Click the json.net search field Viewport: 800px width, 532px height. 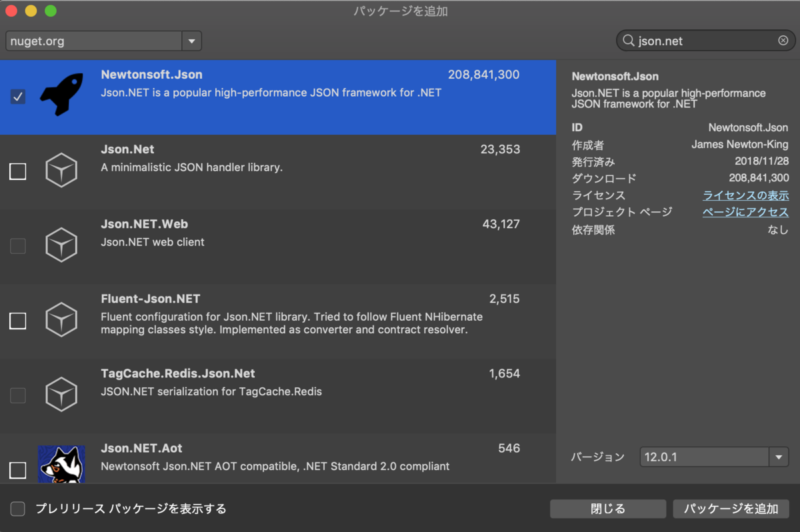point(700,40)
